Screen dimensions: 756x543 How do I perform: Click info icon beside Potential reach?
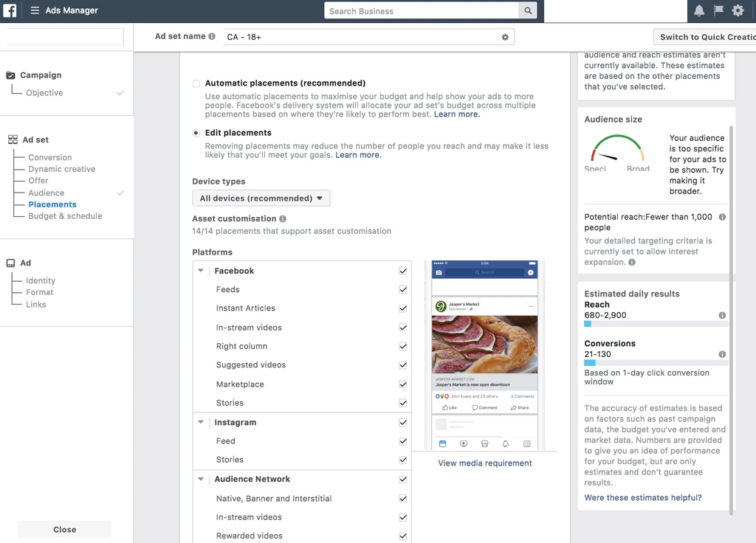click(722, 217)
